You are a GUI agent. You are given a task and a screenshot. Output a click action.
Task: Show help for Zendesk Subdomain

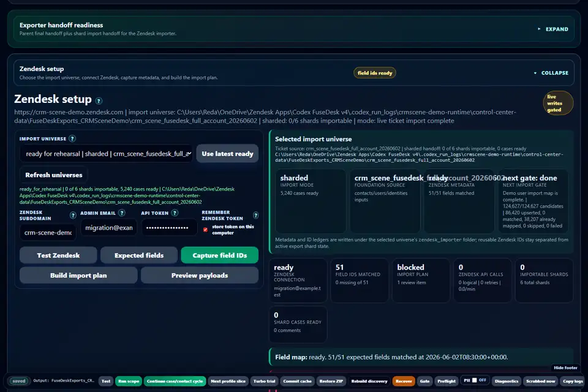tap(73, 215)
